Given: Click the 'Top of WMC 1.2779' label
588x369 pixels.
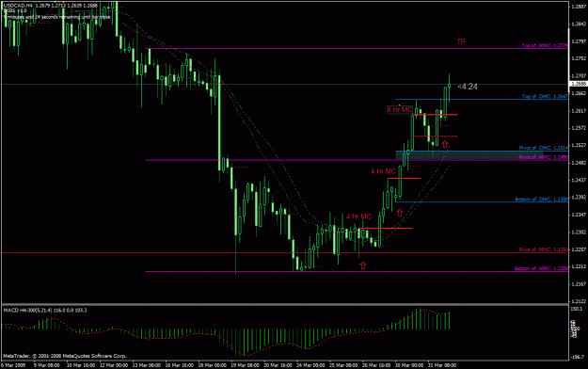Looking at the screenshot, I should [x=545, y=45].
